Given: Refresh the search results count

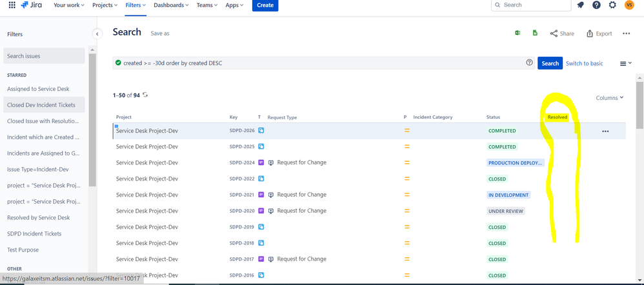Looking at the screenshot, I should 145,95.
